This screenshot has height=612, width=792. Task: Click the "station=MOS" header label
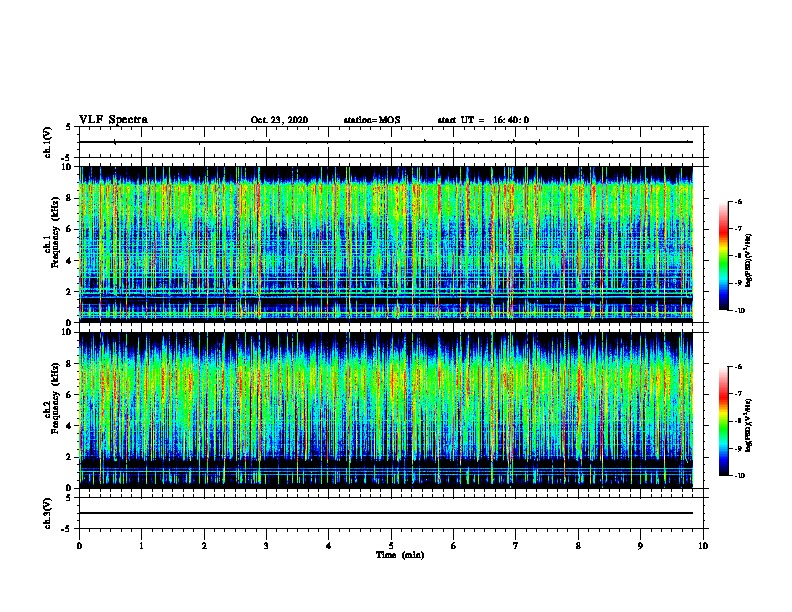coord(372,120)
